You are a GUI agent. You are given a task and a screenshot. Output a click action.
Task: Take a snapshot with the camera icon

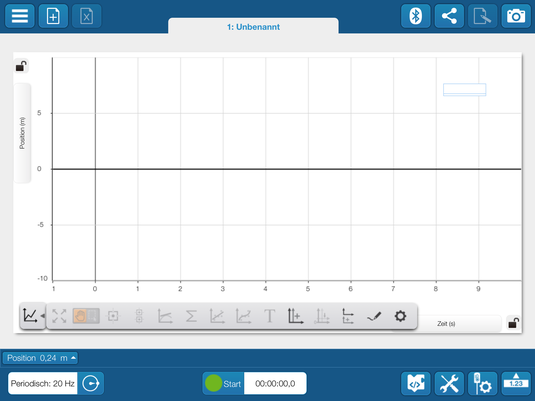516,16
